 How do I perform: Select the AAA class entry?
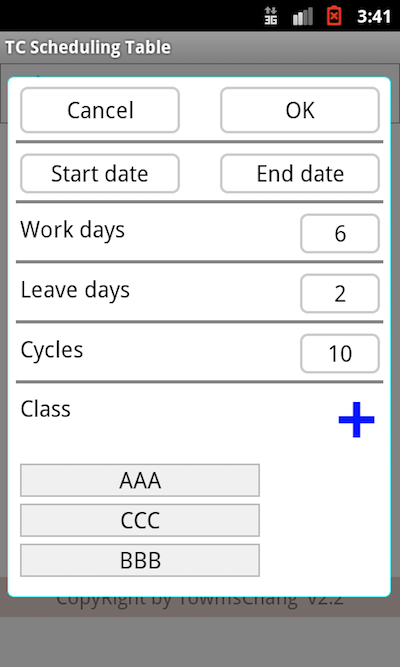tap(140, 480)
